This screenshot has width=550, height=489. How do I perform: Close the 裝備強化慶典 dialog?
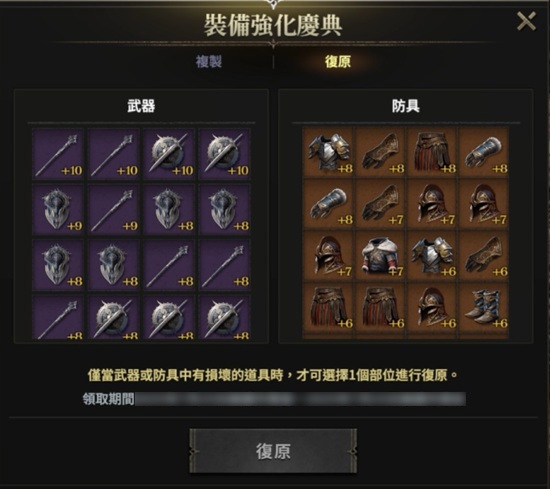(526, 21)
